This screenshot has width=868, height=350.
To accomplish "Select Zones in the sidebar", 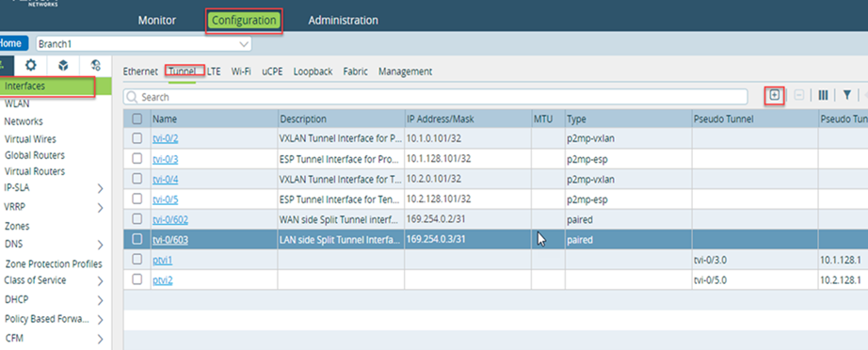I will pos(17,226).
